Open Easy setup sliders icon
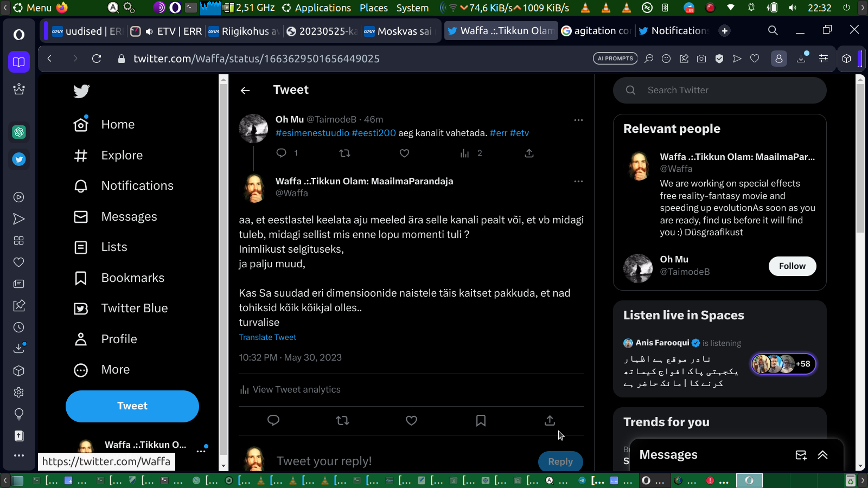The height and width of the screenshot is (488, 868). (x=824, y=59)
